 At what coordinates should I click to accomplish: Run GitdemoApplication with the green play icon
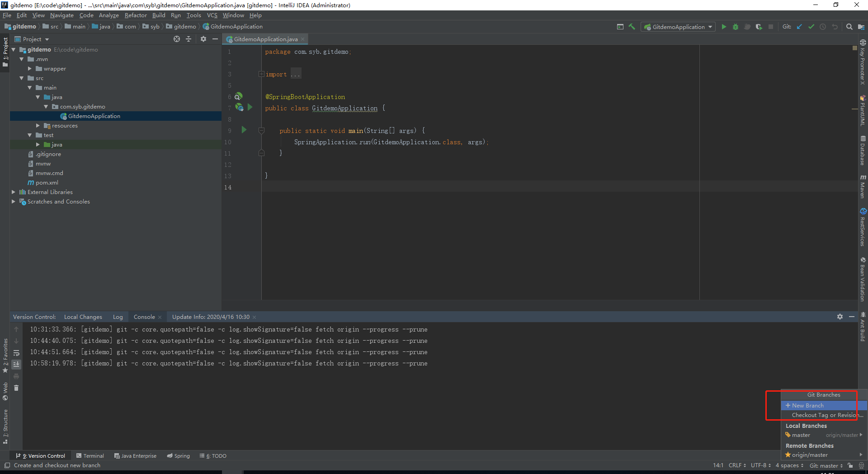[724, 27]
